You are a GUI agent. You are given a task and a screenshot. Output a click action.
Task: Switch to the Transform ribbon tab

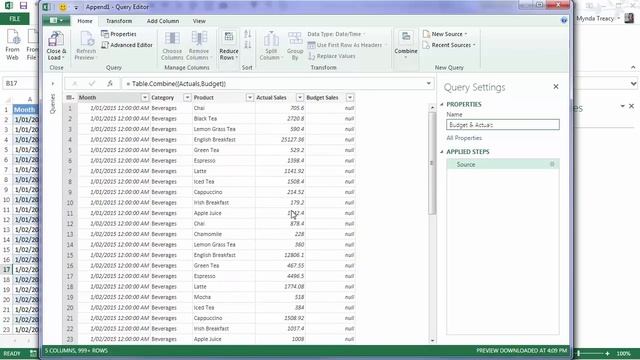(119, 21)
